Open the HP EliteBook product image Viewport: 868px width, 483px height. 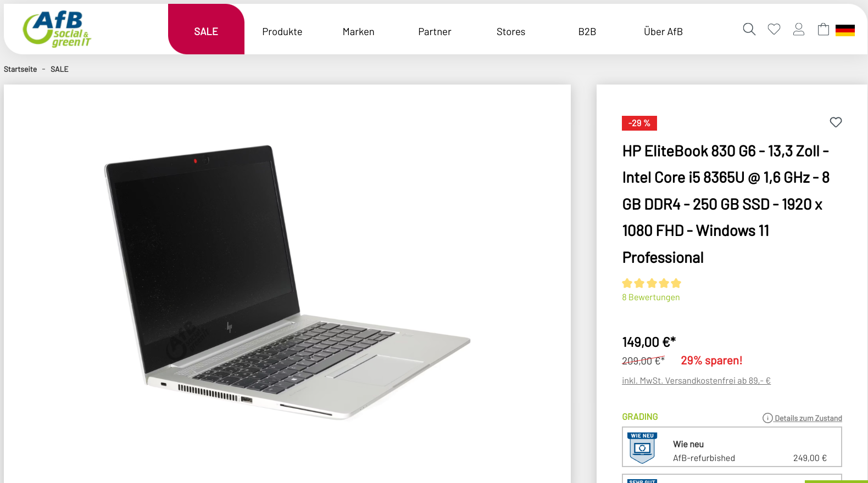pyautogui.click(x=287, y=283)
